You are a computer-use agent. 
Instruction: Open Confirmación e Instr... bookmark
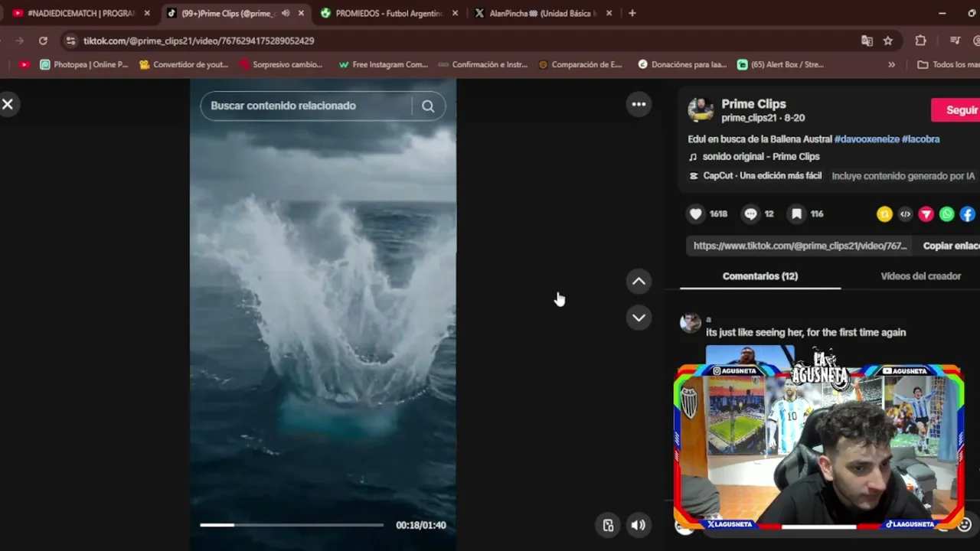pyautogui.click(x=483, y=65)
